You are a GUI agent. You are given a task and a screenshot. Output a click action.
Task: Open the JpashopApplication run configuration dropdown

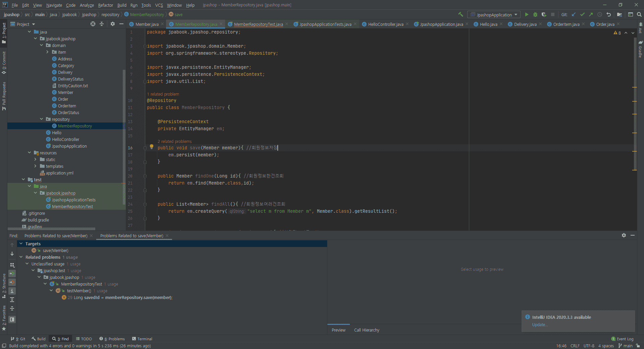pyautogui.click(x=494, y=15)
